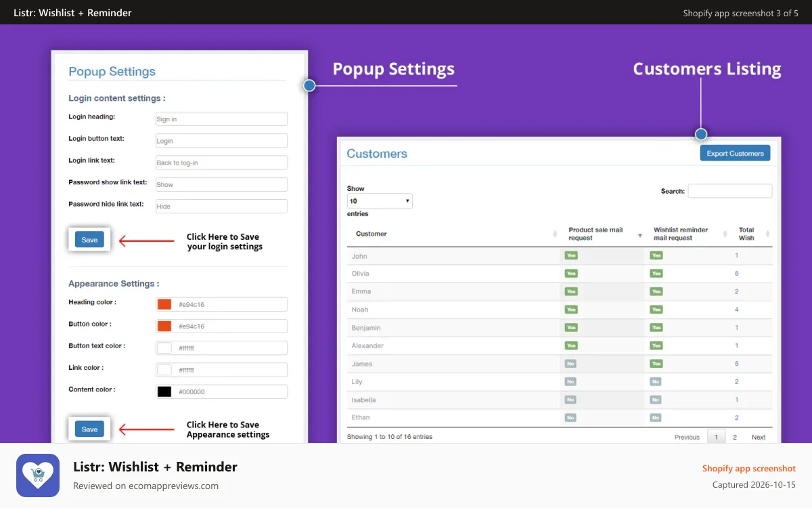
Task: Focus the Login link text field
Action: [x=221, y=163]
